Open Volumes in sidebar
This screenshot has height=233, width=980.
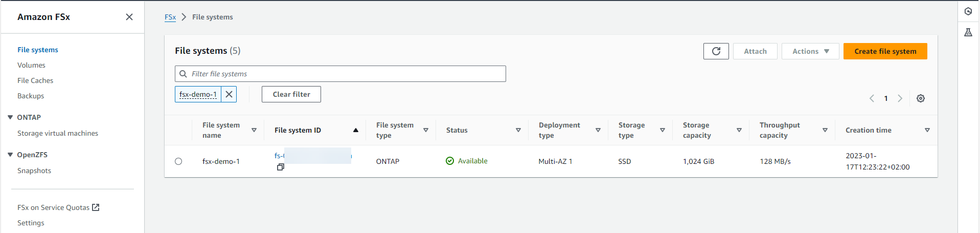click(x=31, y=65)
